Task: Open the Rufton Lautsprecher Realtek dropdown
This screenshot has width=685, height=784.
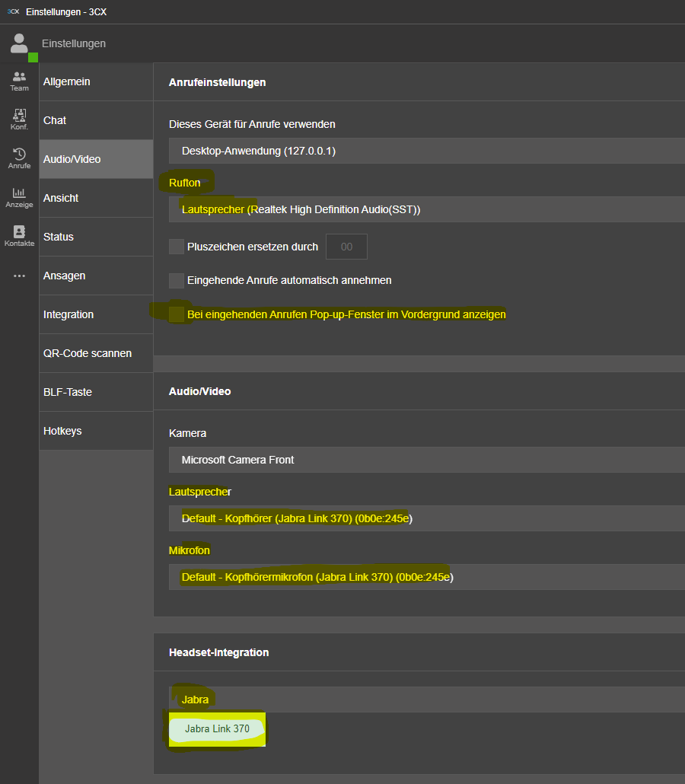Action: [426, 209]
